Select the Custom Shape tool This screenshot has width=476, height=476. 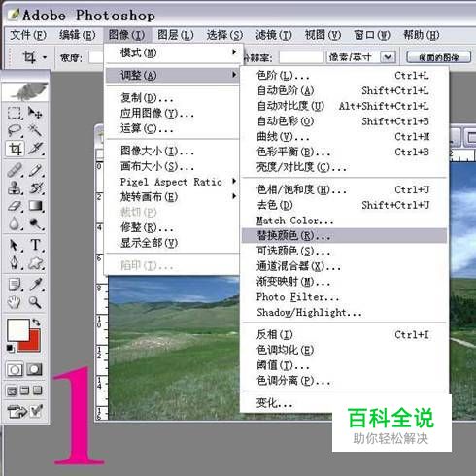(35, 263)
